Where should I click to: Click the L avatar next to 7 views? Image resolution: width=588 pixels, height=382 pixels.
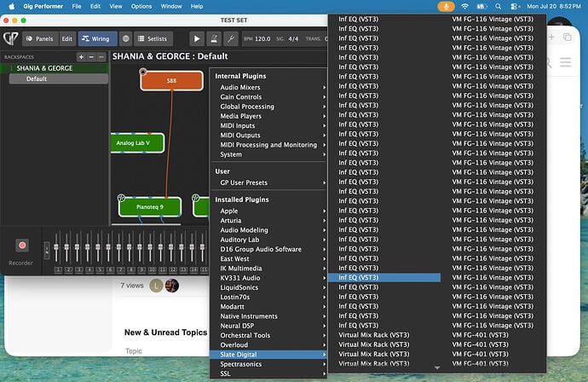(x=156, y=286)
